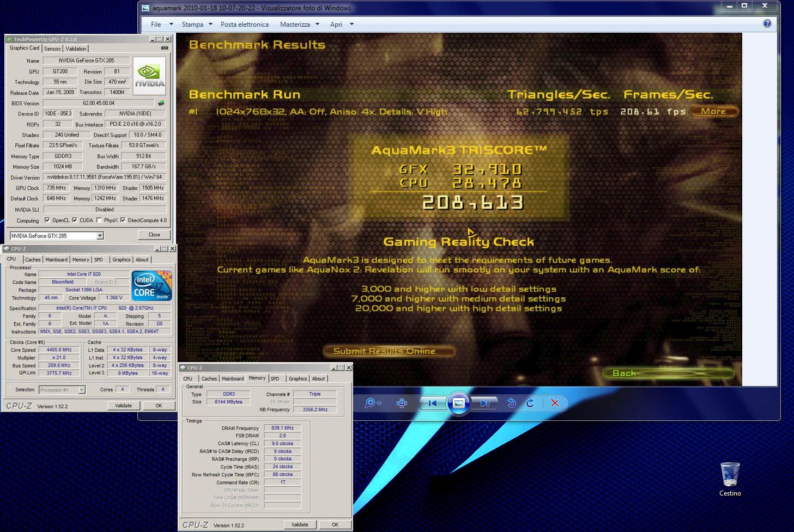Click the Back button in AquaMark results

click(x=668, y=373)
